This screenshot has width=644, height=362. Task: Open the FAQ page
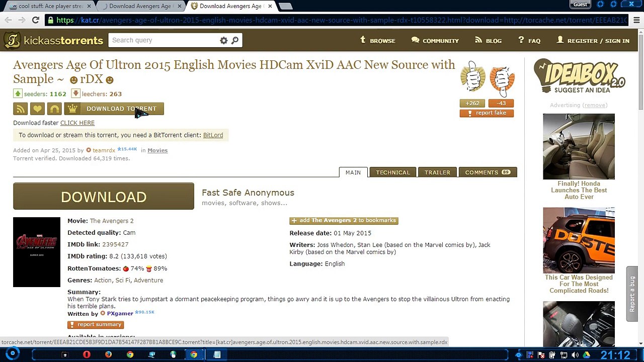529,41
